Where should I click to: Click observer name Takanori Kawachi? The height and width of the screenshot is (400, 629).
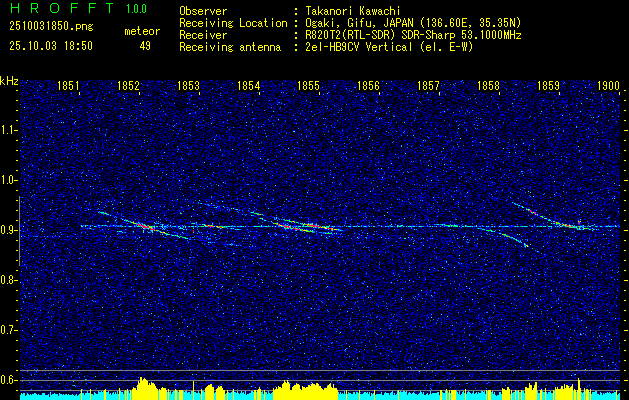click(351, 11)
